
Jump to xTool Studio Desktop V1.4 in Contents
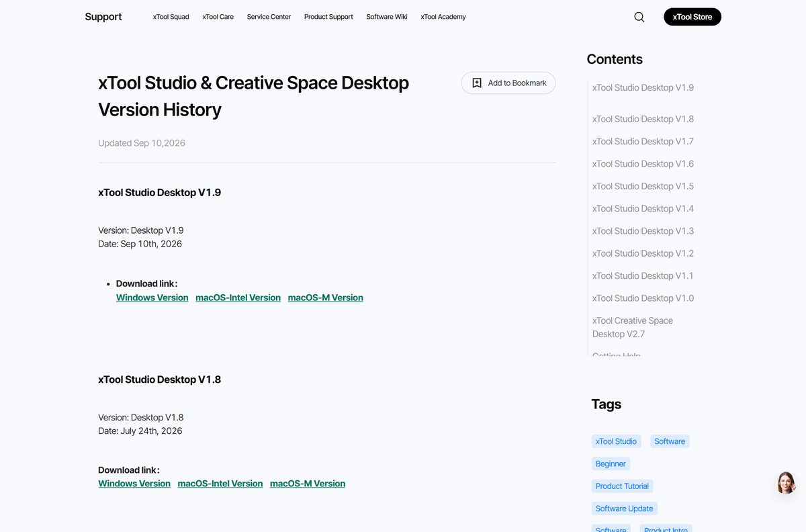tap(643, 208)
